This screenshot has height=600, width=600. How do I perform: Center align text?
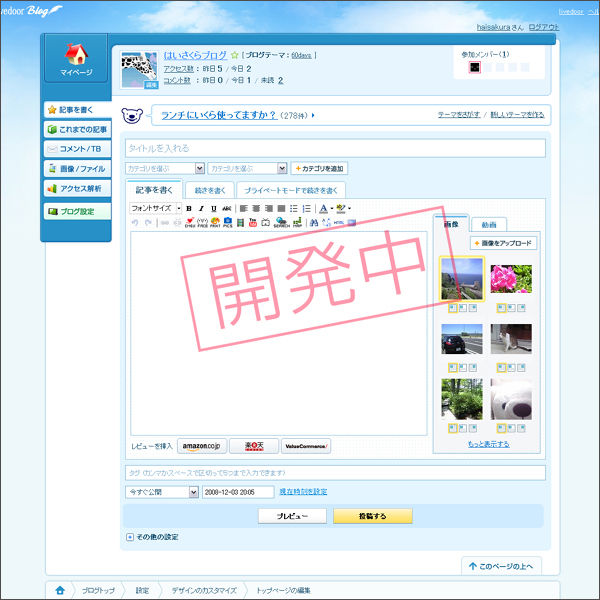click(x=256, y=209)
